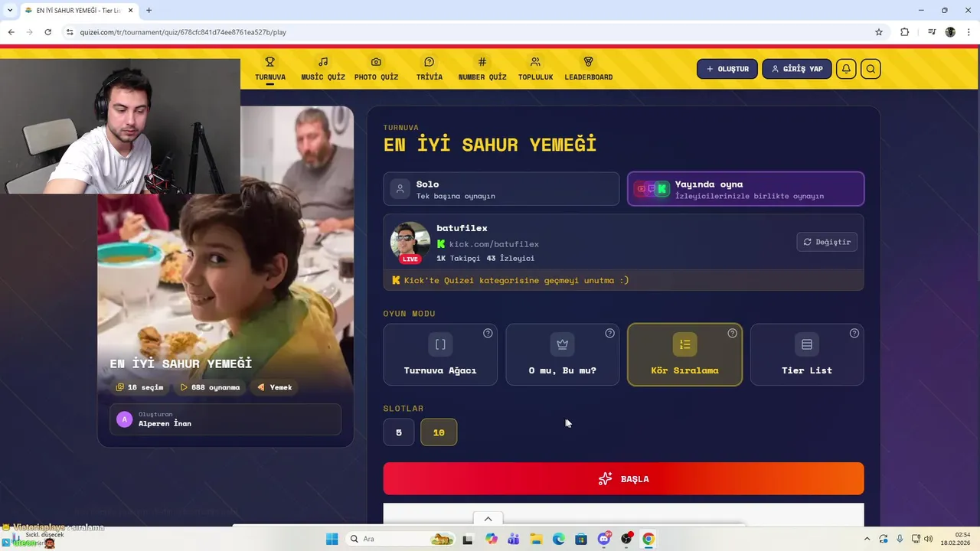Open browser extensions puzzle icon
Image resolution: width=980 pixels, height=551 pixels.
tap(905, 32)
